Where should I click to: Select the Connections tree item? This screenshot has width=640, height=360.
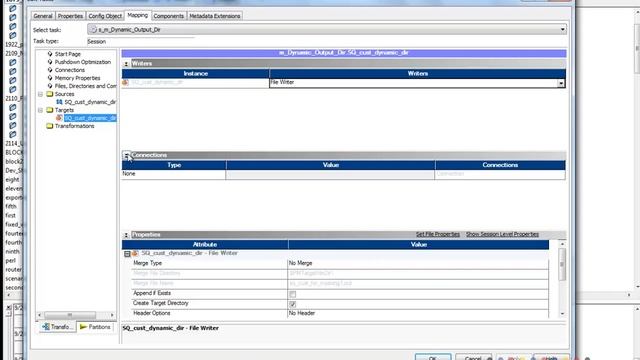[x=70, y=70]
